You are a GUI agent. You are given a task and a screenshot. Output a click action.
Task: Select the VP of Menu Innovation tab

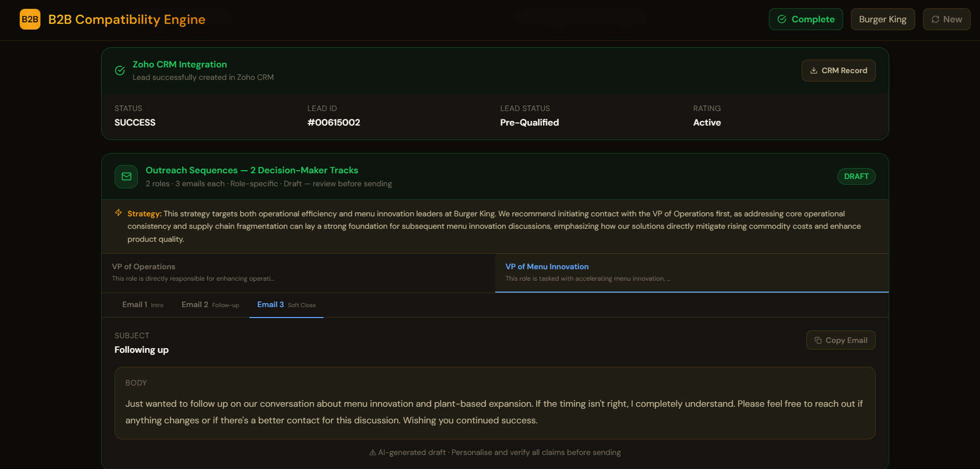(692, 273)
